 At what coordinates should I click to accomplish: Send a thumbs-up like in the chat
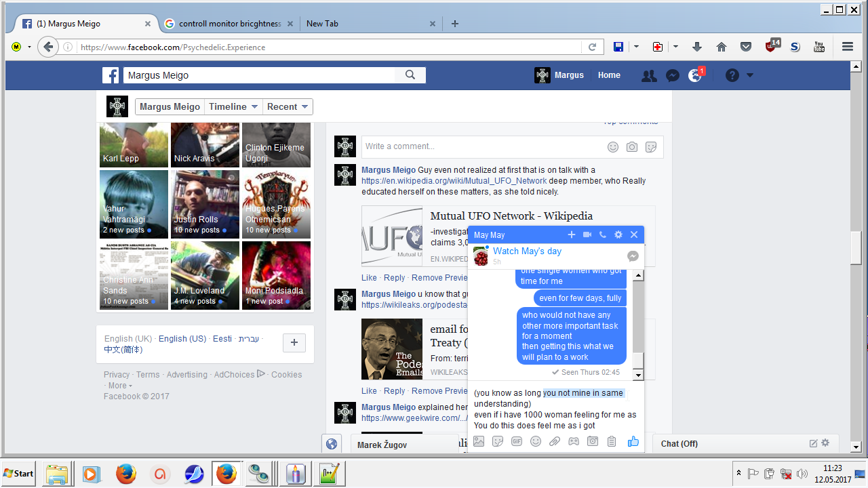click(x=633, y=441)
